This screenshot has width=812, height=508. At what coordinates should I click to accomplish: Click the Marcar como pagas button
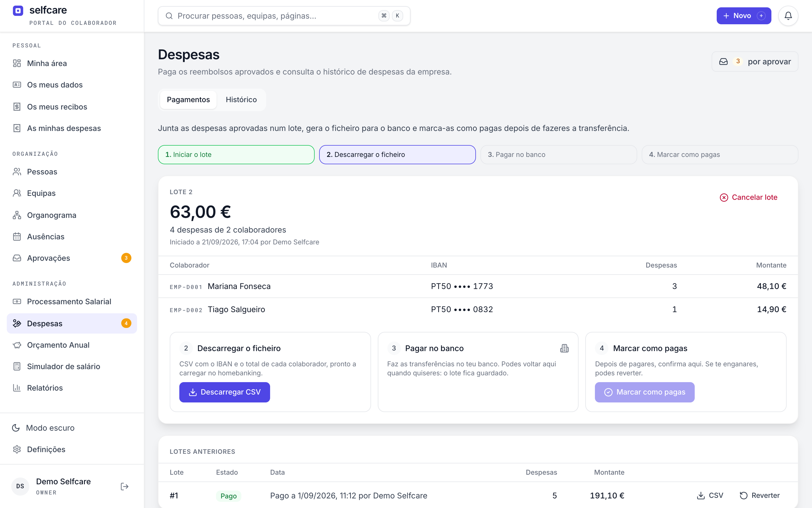click(x=645, y=392)
